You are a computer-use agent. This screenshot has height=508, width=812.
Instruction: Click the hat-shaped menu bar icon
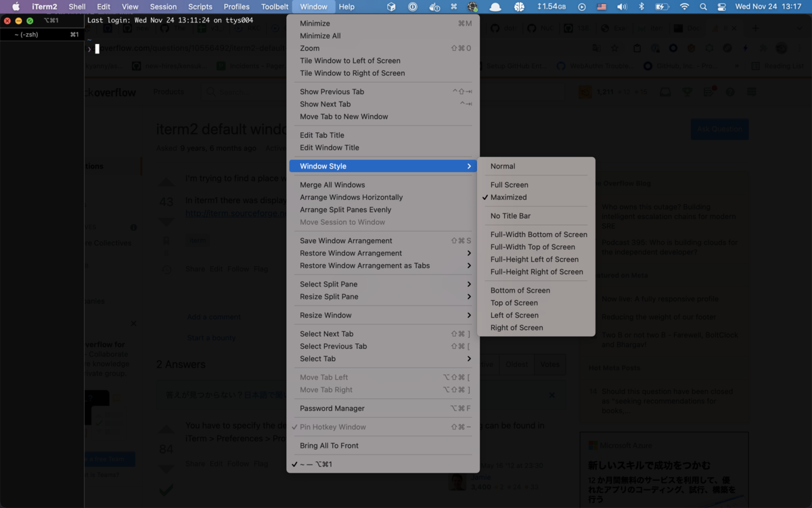pyautogui.click(x=495, y=7)
